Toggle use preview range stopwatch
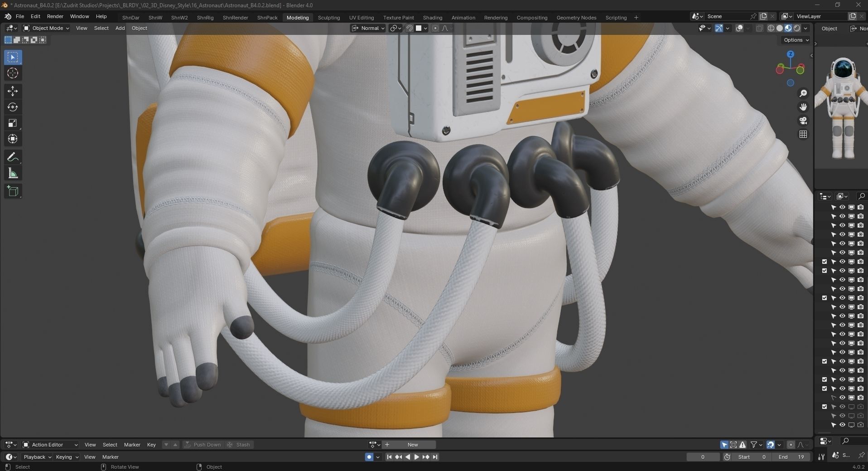 click(x=727, y=457)
